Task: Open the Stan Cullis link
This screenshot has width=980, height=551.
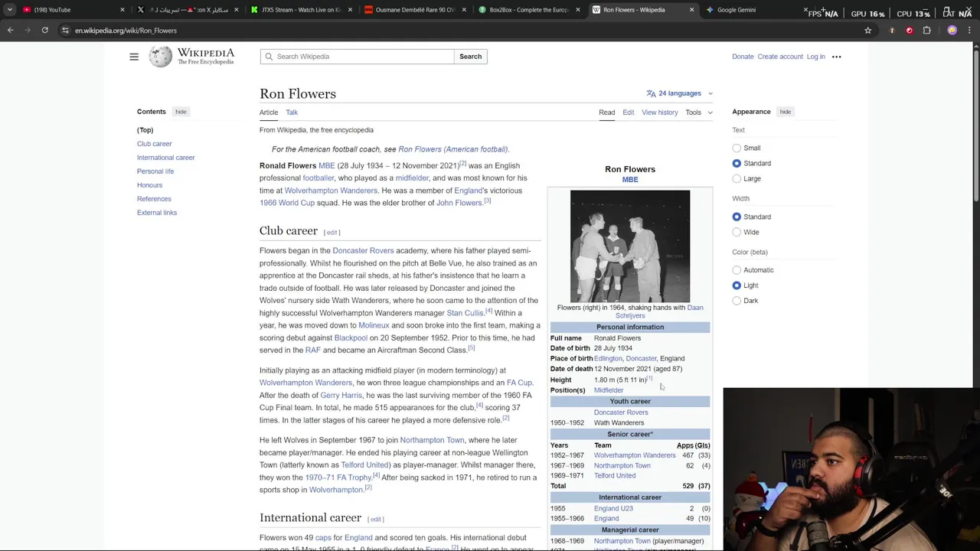Action: pyautogui.click(x=465, y=313)
